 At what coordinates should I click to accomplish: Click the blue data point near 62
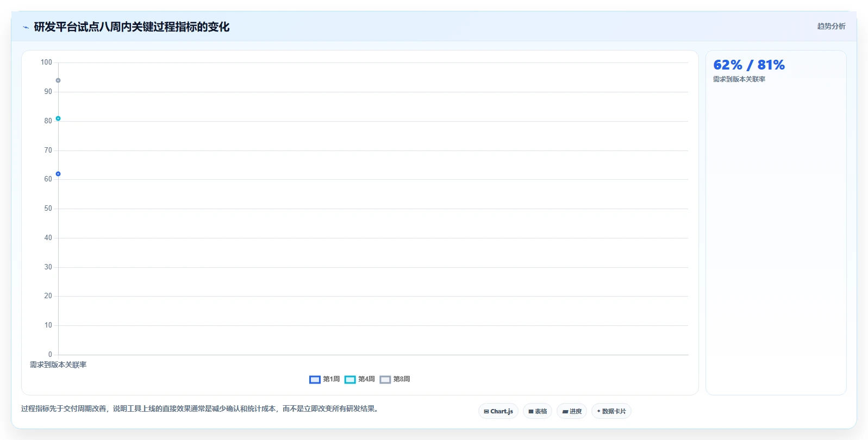(58, 174)
